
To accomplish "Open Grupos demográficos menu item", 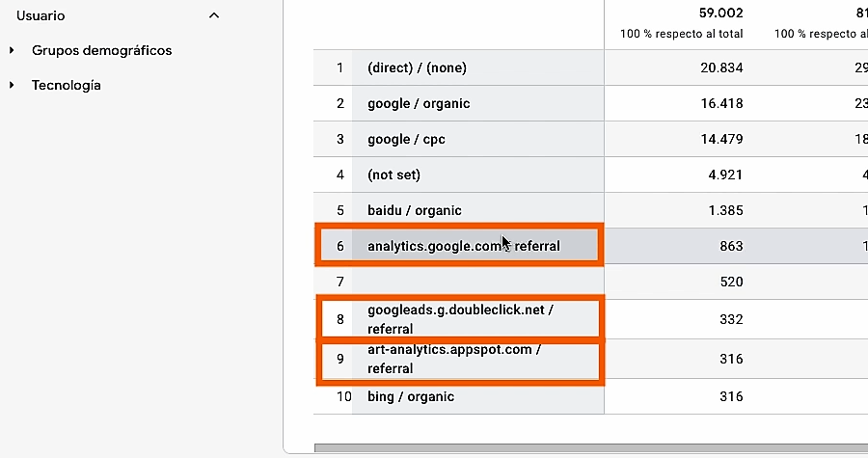I will pyautogui.click(x=102, y=50).
